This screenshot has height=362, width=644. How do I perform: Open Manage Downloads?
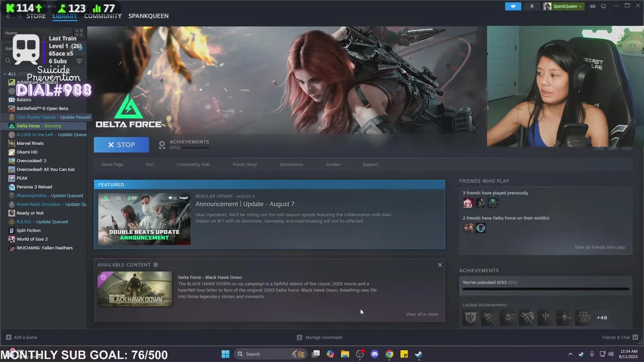point(319,337)
